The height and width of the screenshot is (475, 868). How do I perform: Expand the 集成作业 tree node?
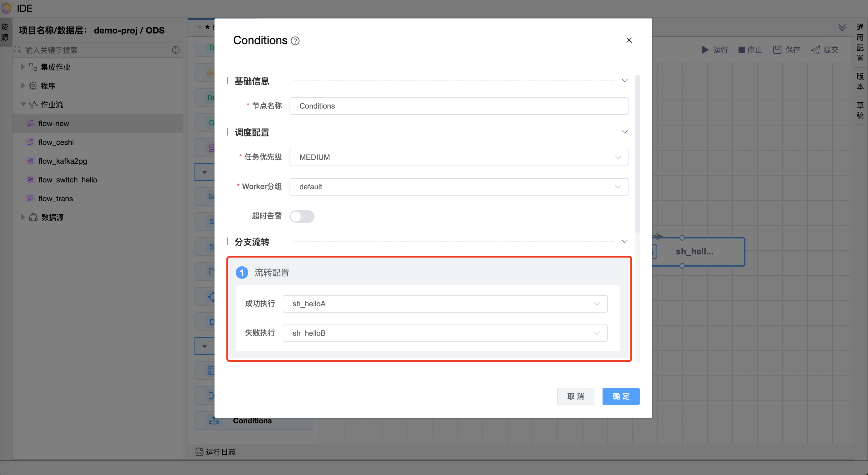click(x=23, y=67)
